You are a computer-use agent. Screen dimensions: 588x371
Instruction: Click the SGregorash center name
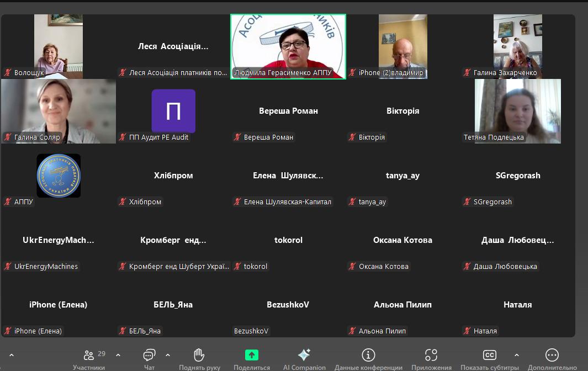pyautogui.click(x=518, y=175)
